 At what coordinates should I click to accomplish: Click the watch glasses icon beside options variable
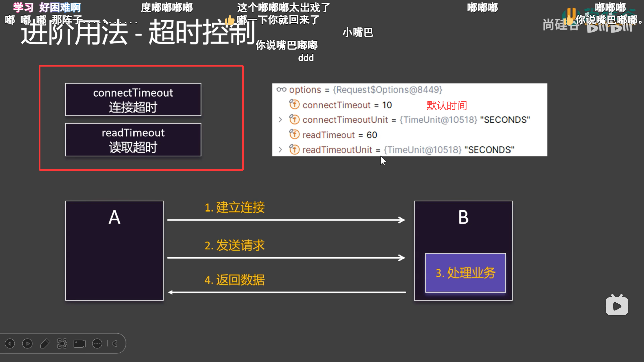click(280, 89)
